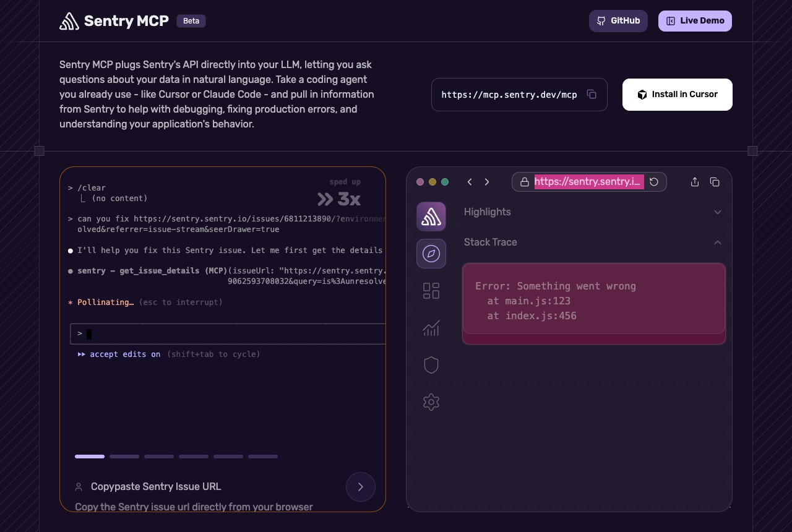Screen dimensions: 792x532
Task: Click the red window close dot
Action: click(420, 182)
